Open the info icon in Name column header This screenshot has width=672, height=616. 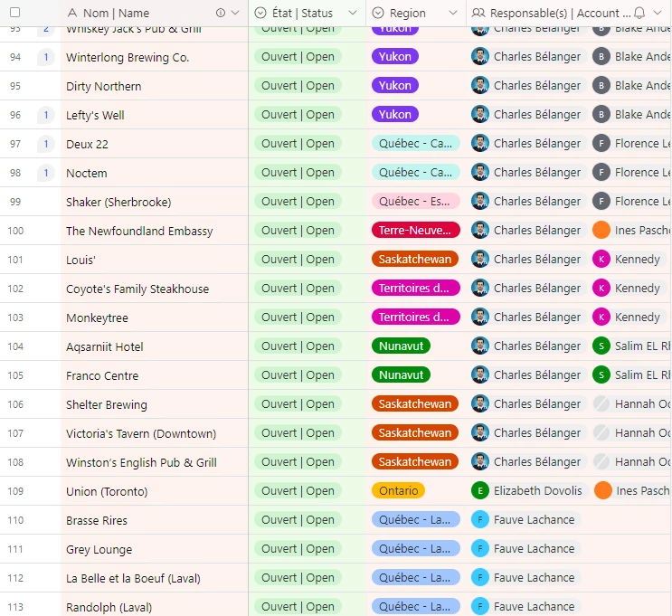(x=221, y=13)
